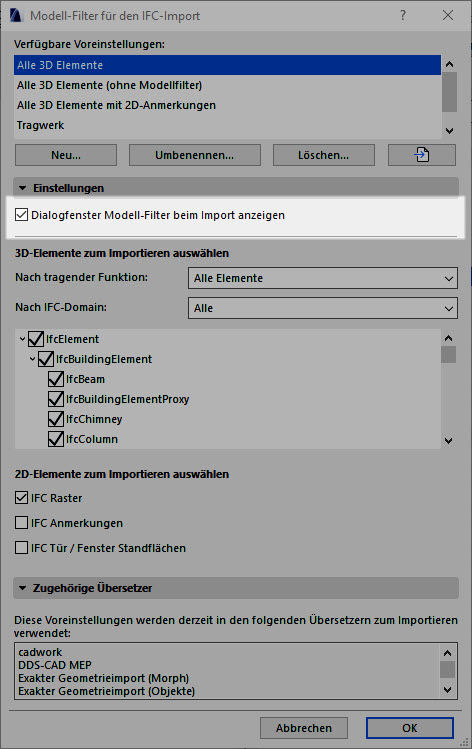This screenshot has height=749, width=472.
Task: Uncheck Dialogfenster Modell-Filter beim Import anzeigen
Action: click(x=21, y=214)
